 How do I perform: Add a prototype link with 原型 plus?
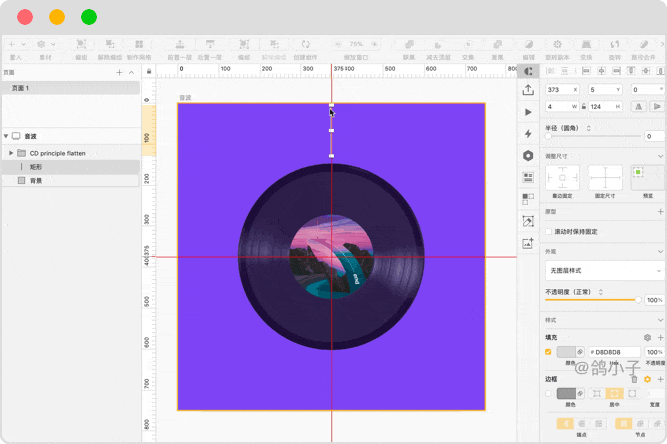pyautogui.click(x=660, y=211)
